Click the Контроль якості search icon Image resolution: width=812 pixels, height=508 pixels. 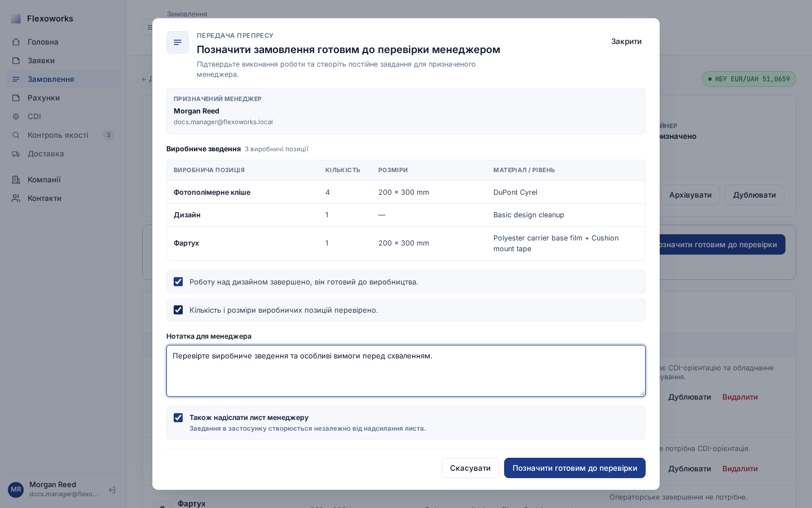16,135
